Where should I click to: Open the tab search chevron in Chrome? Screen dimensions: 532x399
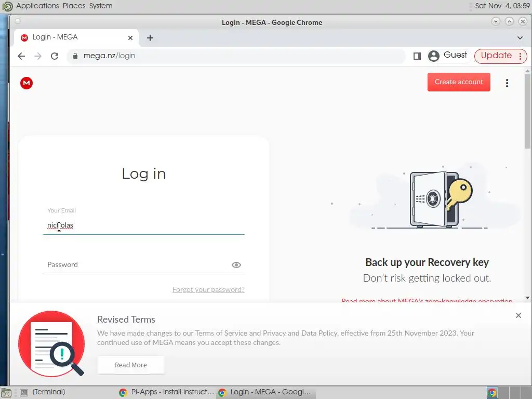520,38
